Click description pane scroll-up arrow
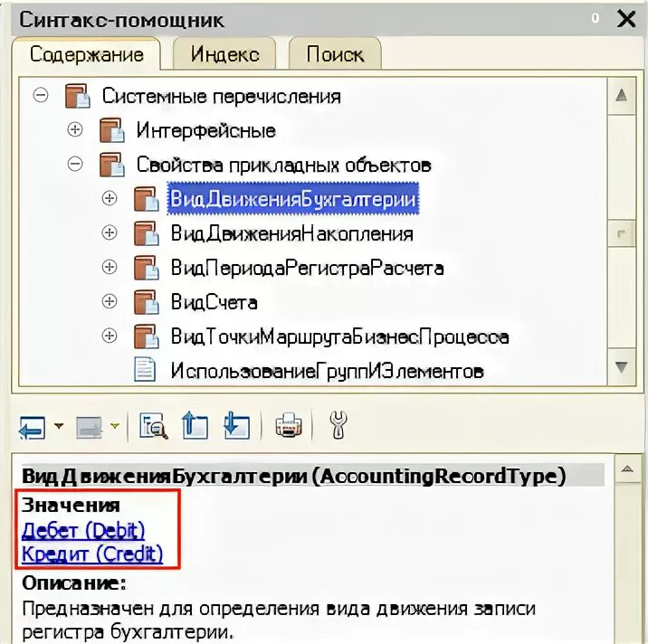Image resolution: width=648 pixels, height=644 pixels. click(x=627, y=469)
